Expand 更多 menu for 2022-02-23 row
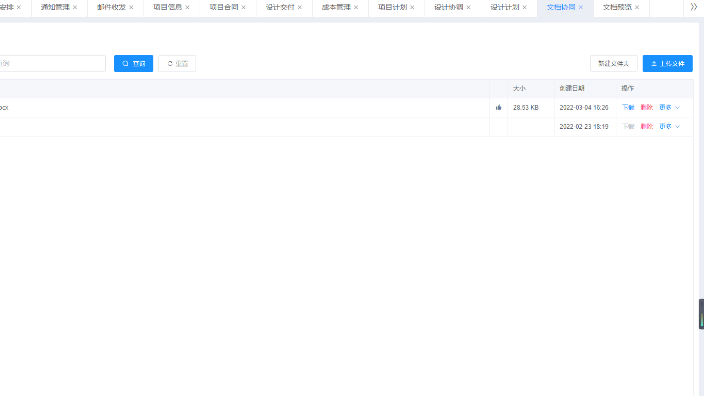Screen dimensions: 704x396 click(x=669, y=126)
